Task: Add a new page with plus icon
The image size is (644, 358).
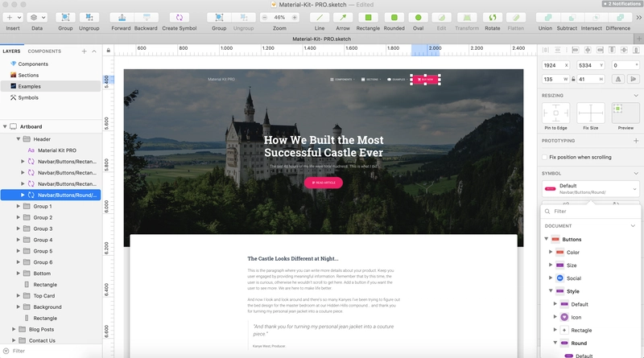Action: pyautogui.click(x=85, y=51)
